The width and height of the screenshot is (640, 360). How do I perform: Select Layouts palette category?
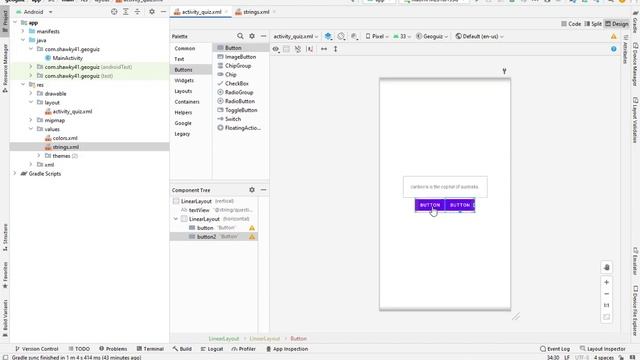(x=183, y=91)
